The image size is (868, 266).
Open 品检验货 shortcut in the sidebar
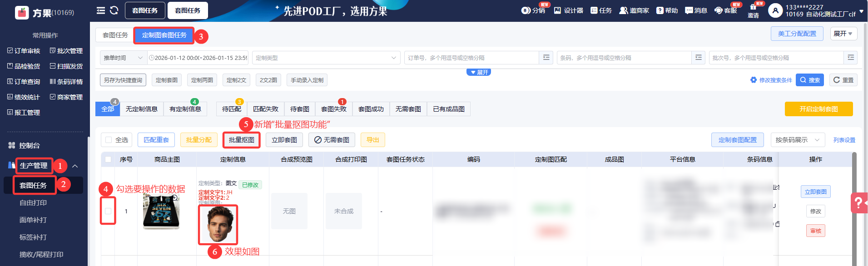tap(24, 66)
